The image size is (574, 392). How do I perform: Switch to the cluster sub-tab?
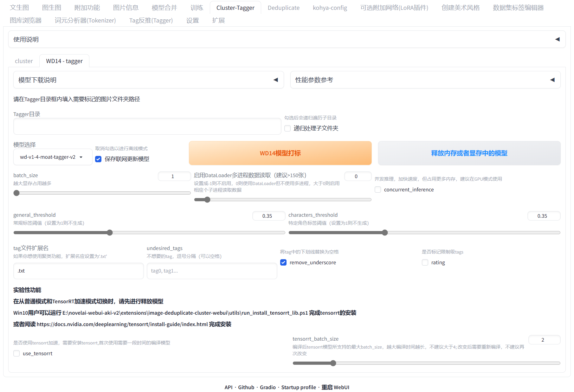[x=24, y=61]
